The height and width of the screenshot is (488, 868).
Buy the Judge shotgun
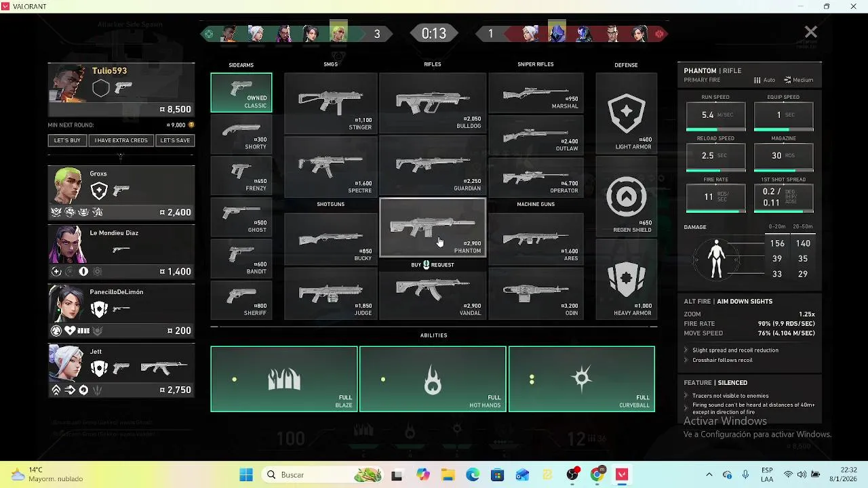pyautogui.click(x=331, y=293)
